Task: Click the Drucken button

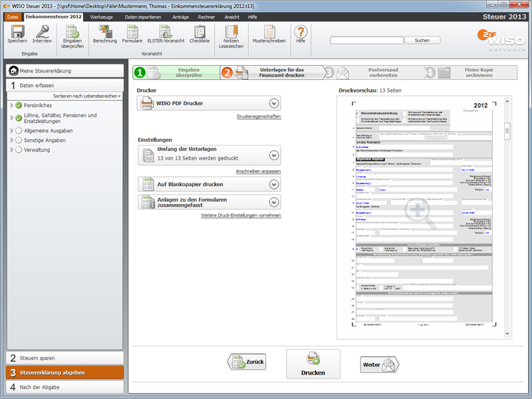Action: 313,364
